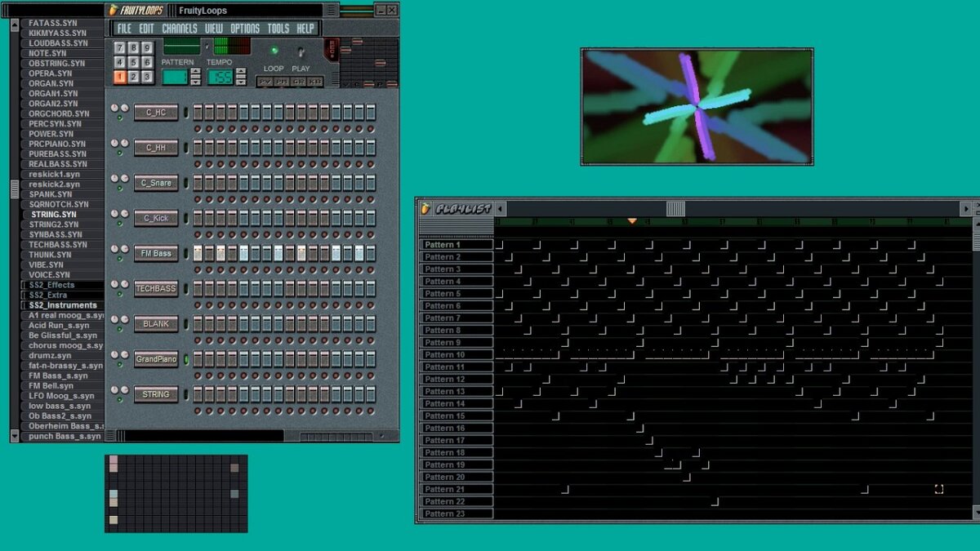Toggle the green LOOP indicator light
This screenshot has width=980, height=551.
click(x=274, y=51)
